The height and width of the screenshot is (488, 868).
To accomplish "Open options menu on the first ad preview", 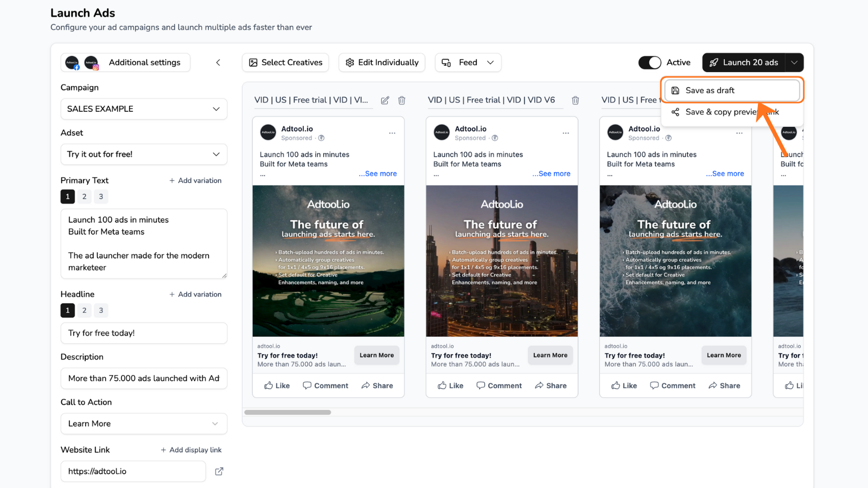I will click(392, 133).
